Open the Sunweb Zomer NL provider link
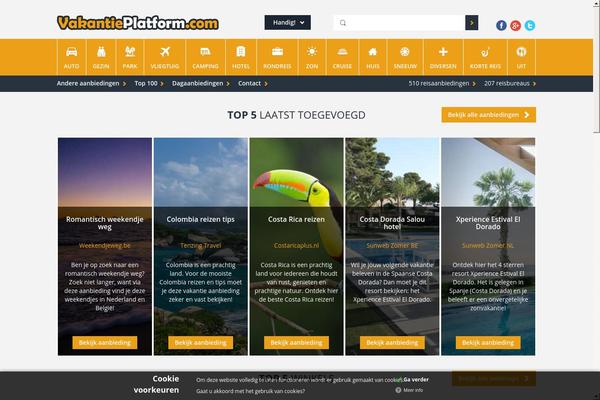 tap(488, 246)
